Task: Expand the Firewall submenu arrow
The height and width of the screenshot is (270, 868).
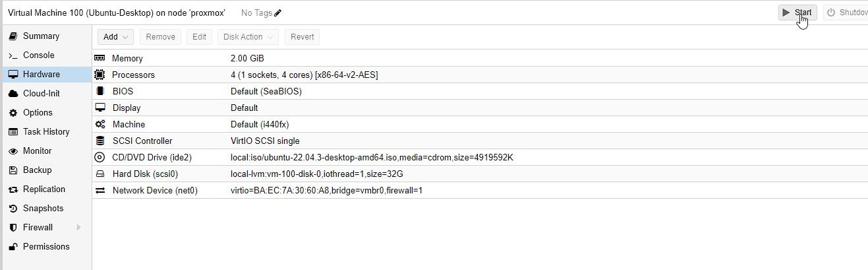Action: pyautogui.click(x=78, y=227)
